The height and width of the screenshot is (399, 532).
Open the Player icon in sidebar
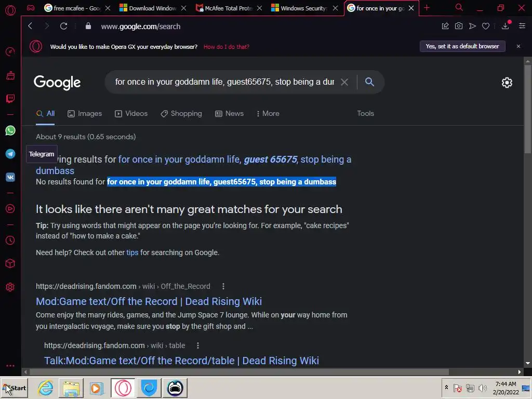[10, 209]
